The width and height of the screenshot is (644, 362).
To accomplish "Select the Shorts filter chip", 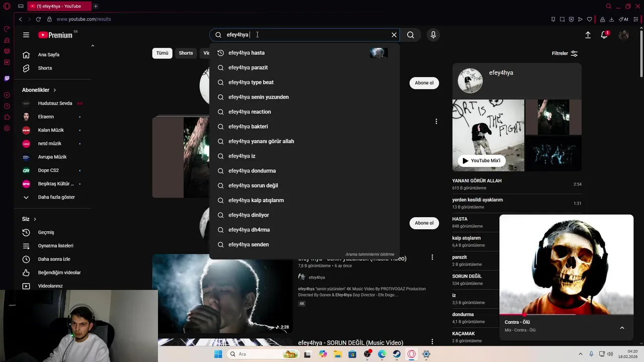I will point(186,53).
